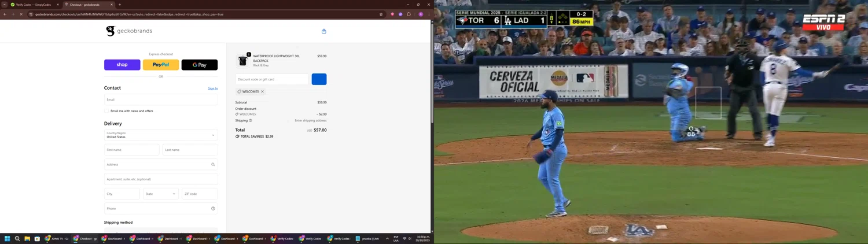Show the Shipping help info icon
The height and width of the screenshot is (244, 868).
(x=251, y=120)
